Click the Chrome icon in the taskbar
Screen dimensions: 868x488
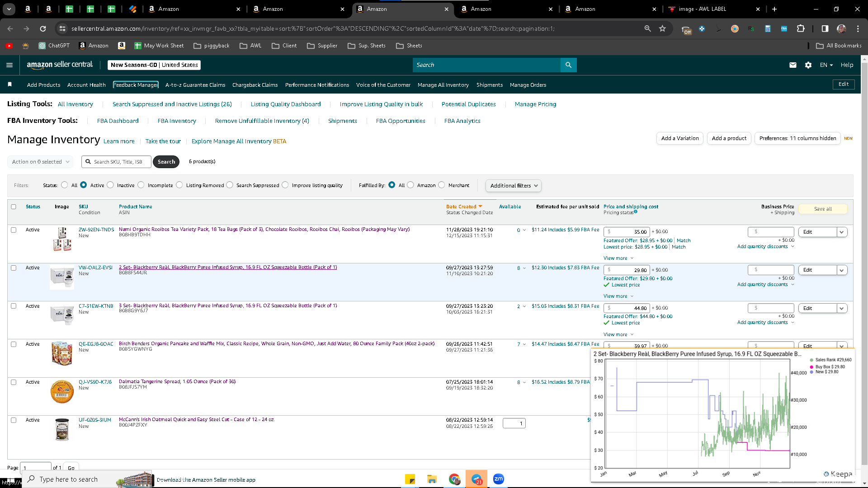(x=454, y=479)
